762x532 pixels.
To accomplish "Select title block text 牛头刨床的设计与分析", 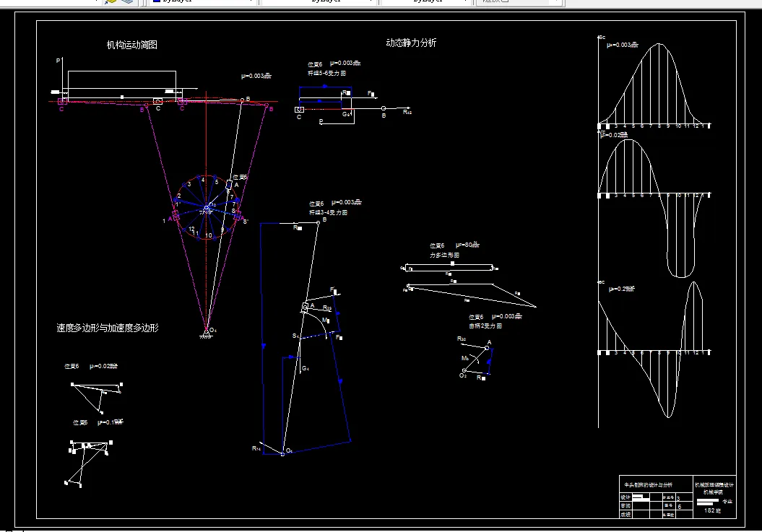I will coord(649,485).
